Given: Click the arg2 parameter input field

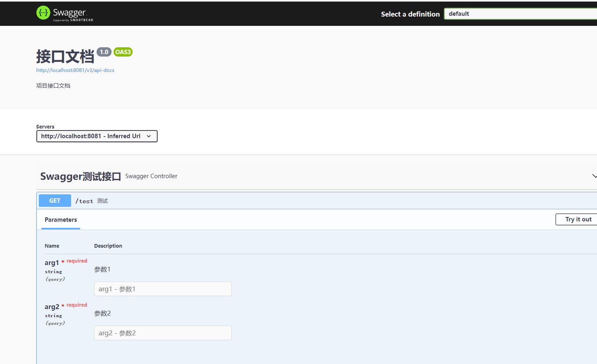Looking at the screenshot, I should click(162, 332).
